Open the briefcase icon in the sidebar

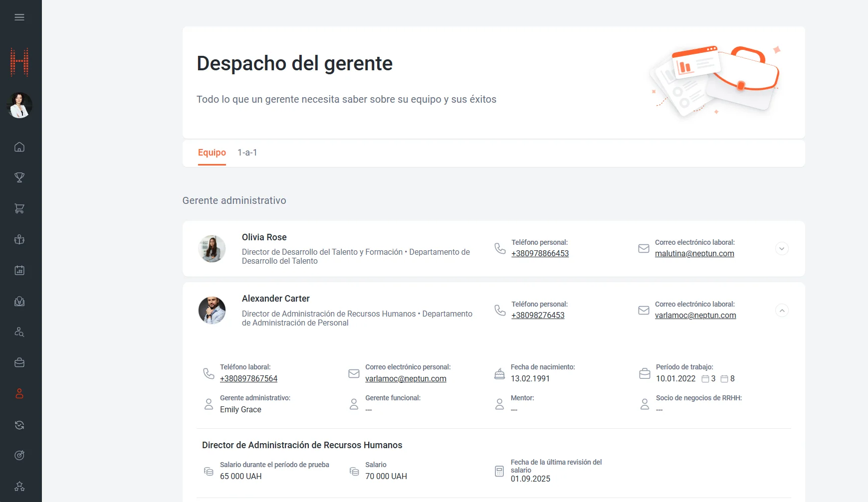pos(19,363)
